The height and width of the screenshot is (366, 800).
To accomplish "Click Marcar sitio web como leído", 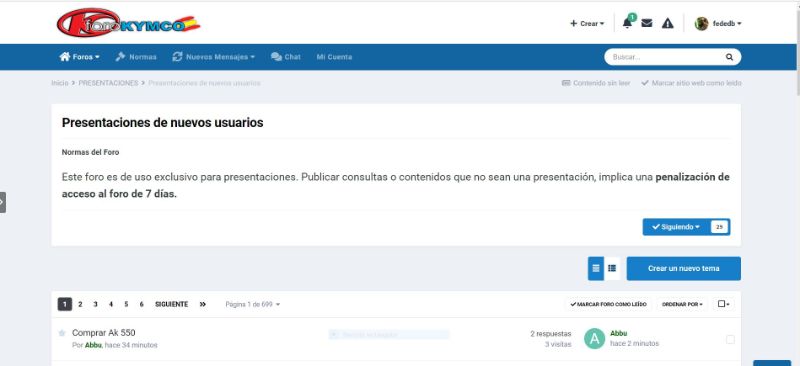I will (x=691, y=83).
